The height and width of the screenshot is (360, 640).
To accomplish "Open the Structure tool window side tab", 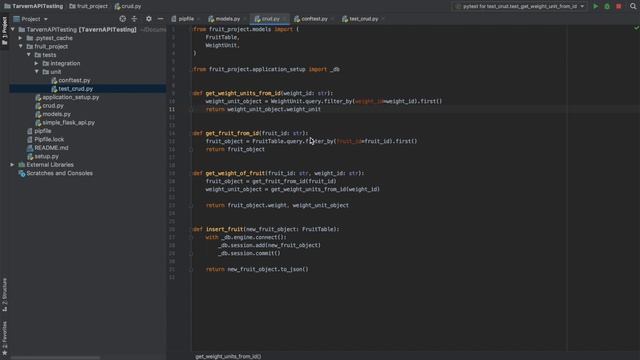I will click(4, 295).
